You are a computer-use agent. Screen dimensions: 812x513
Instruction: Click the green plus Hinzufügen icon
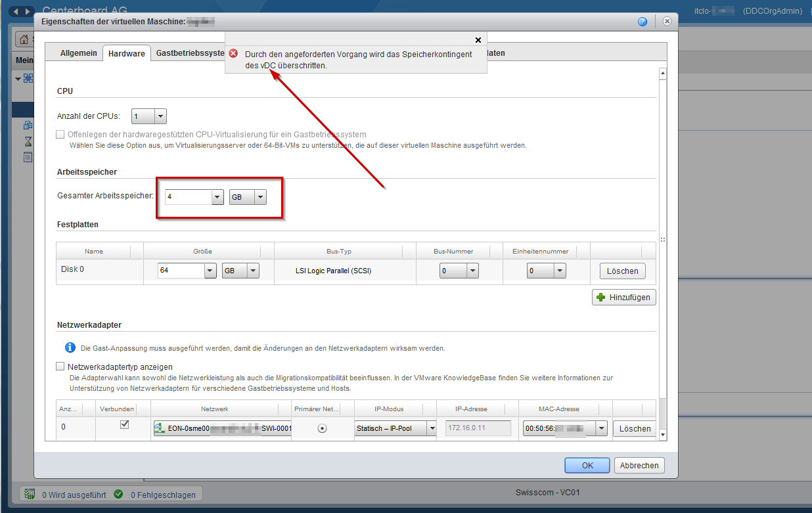point(600,298)
